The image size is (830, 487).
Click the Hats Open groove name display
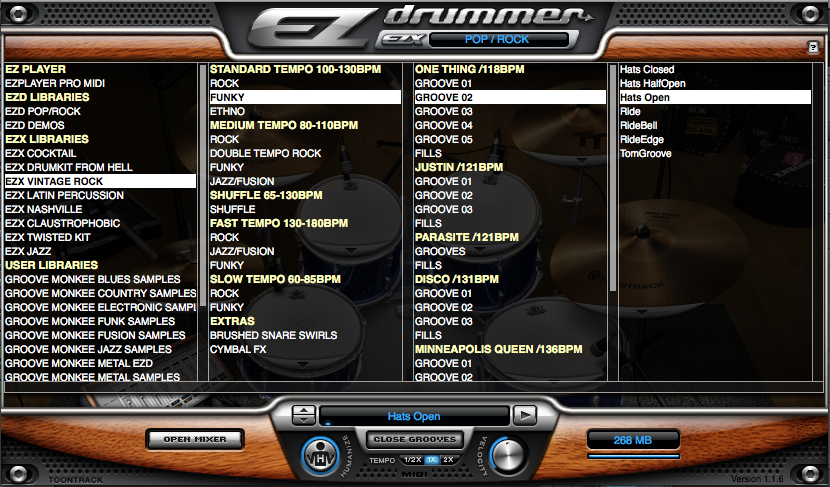pos(414,416)
